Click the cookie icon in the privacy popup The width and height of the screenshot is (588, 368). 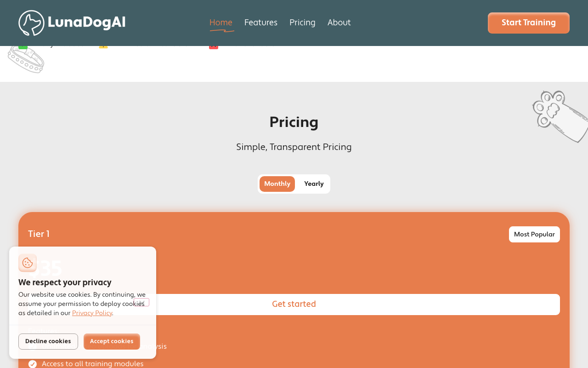pyautogui.click(x=28, y=263)
